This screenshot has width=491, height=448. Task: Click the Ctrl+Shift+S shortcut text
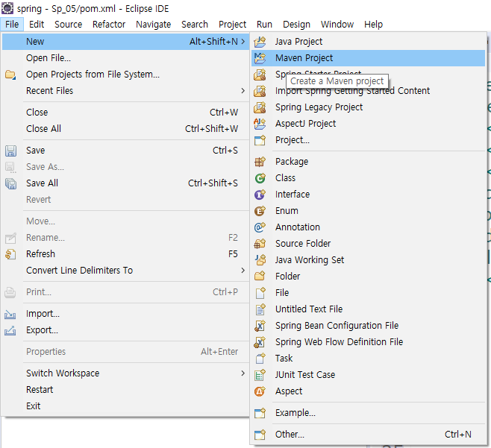213,183
